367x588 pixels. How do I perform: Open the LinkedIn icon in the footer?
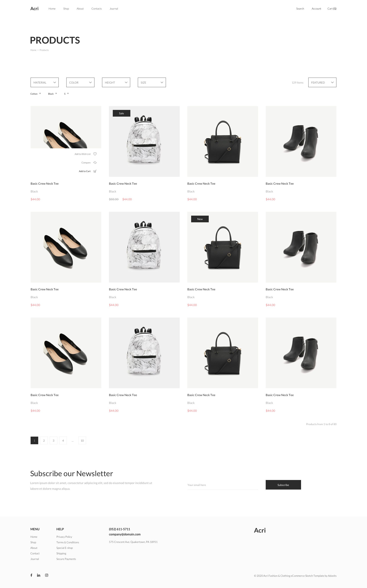39,575
